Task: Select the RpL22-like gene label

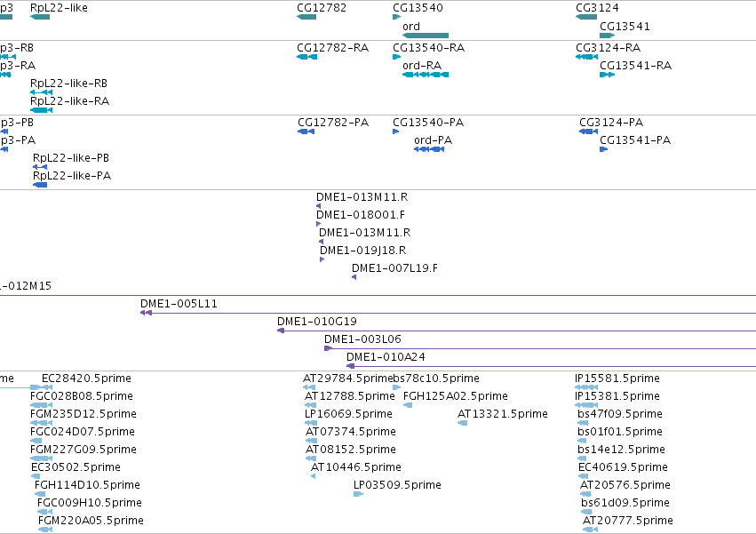Action: click(x=59, y=8)
